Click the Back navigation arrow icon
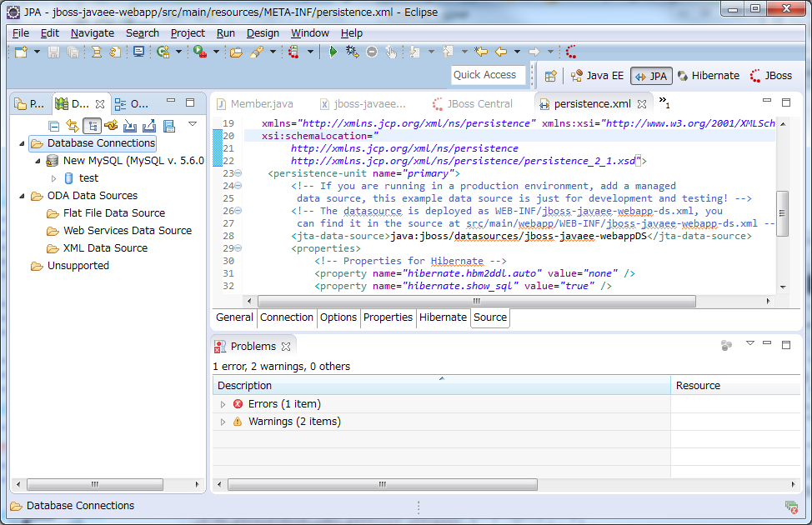The image size is (812, 525). (501, 52)
